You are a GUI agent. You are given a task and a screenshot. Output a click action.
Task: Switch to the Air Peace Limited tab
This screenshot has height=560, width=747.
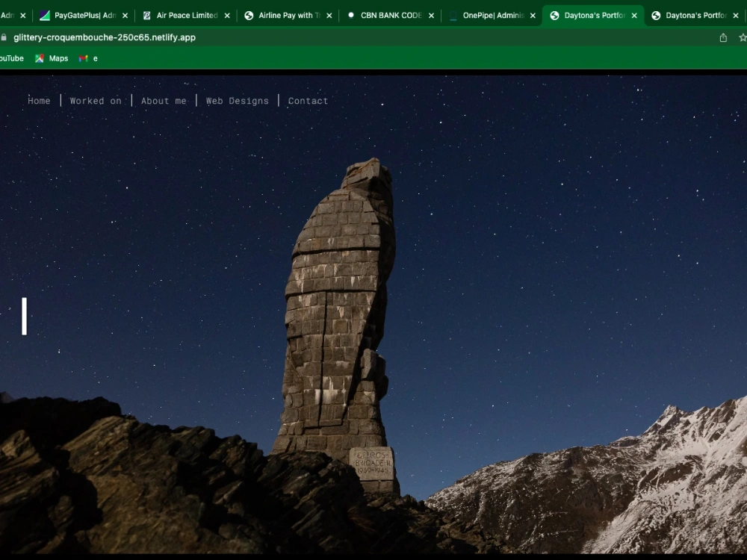pos(187,15)
